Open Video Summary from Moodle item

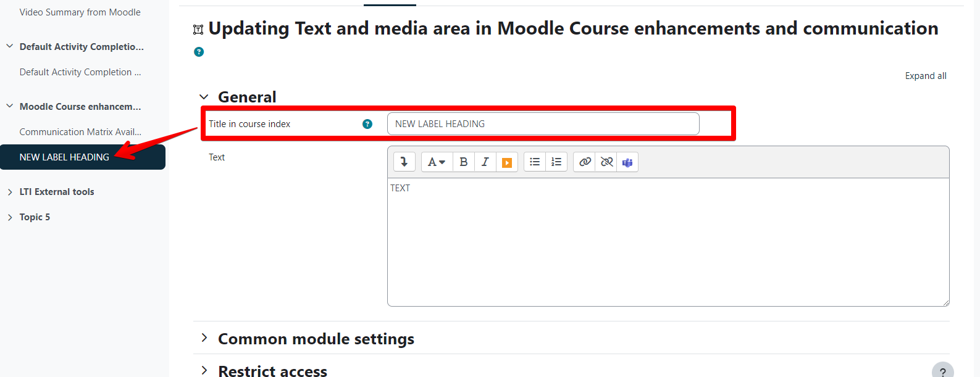(x=80, y=12)
